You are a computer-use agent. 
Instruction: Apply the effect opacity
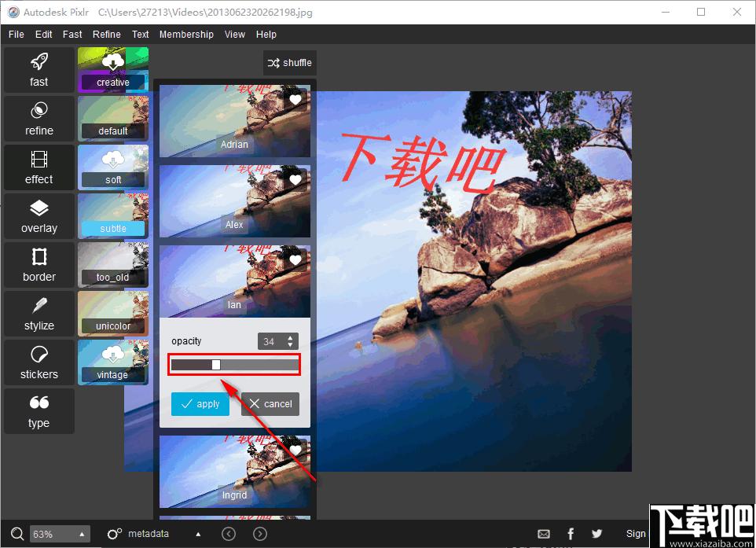[x=200, y=404]
